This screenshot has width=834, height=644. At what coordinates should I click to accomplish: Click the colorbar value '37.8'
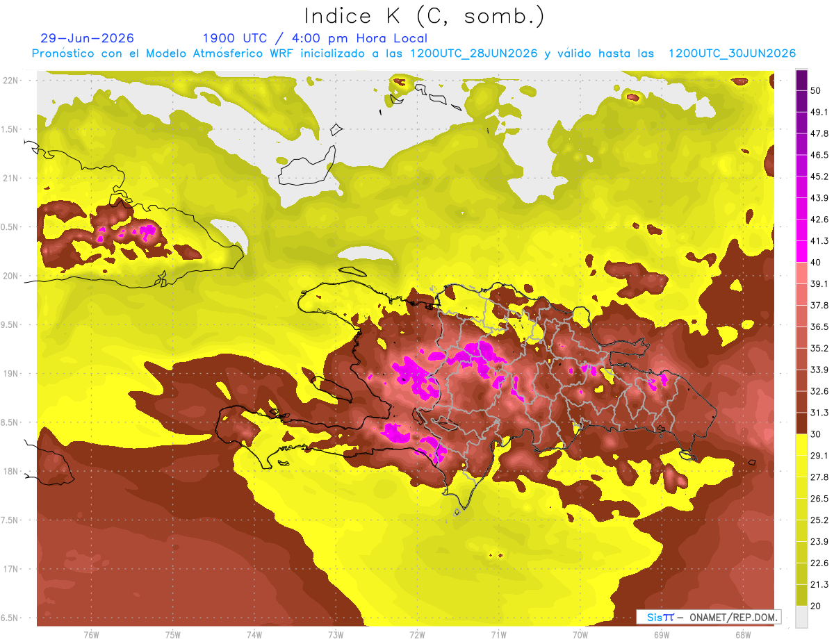point(819,306)
